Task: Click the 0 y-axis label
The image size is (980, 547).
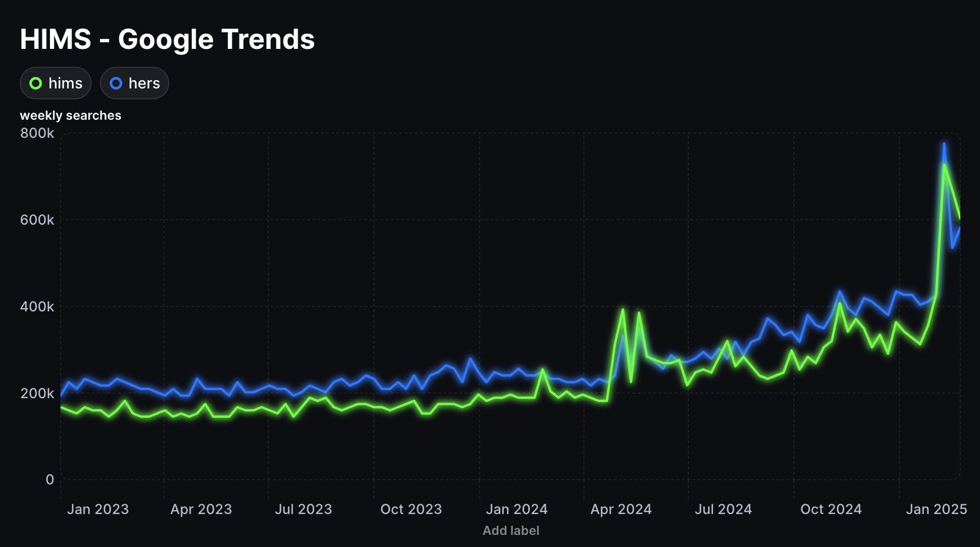Action: pyautogui.click(x=49, y=479)
